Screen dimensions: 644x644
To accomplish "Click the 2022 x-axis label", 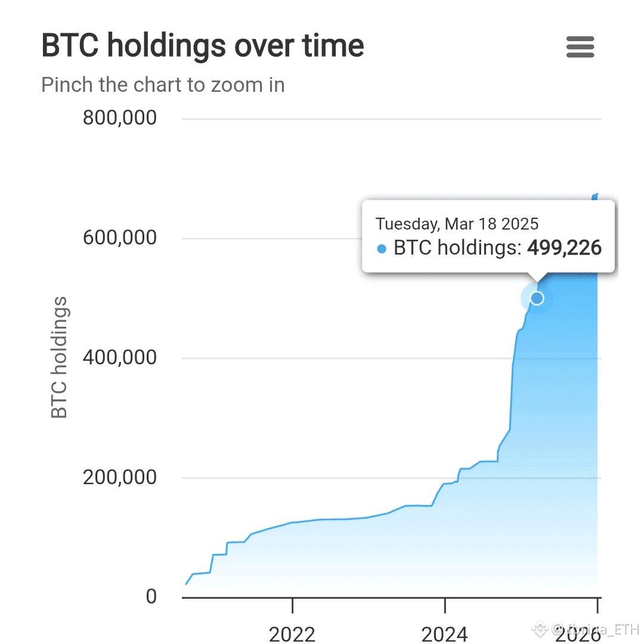I will pos(292,634).
